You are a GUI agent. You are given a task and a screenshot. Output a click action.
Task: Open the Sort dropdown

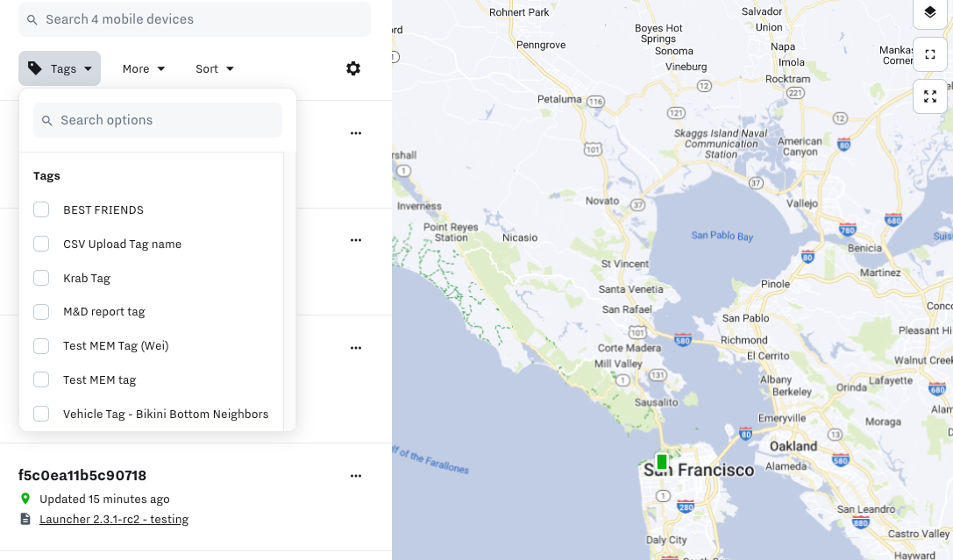pyautogui.click(x=215, y=68)
